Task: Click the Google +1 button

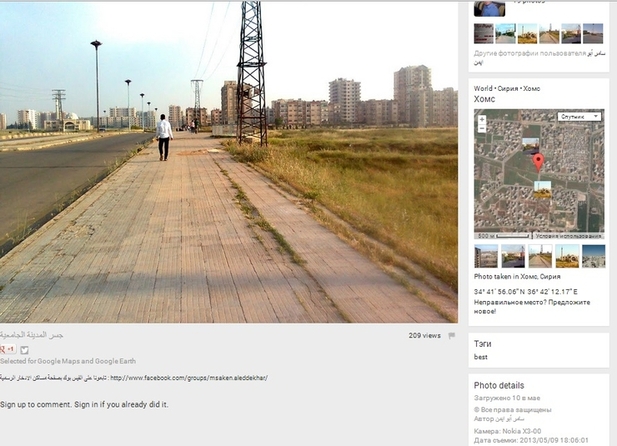Action: click(8, 349)
